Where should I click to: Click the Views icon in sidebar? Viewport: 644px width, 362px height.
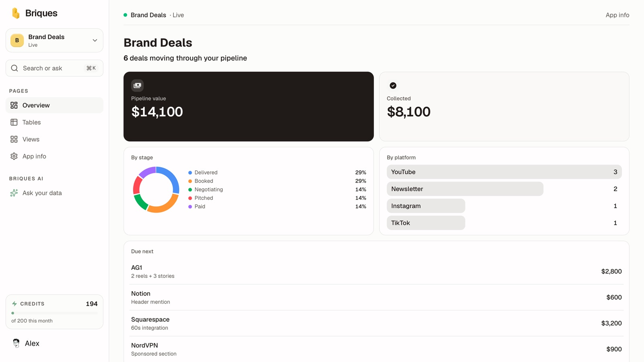pos(14,139)
